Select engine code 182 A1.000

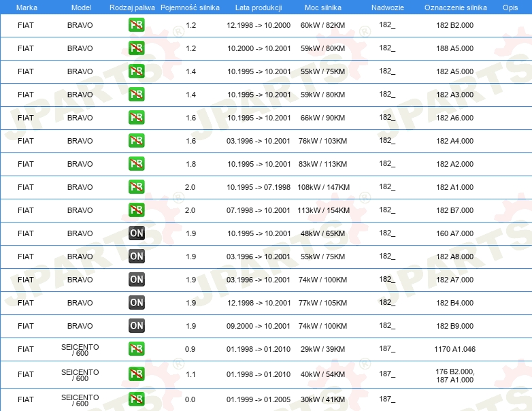click(x=454, y=187)
